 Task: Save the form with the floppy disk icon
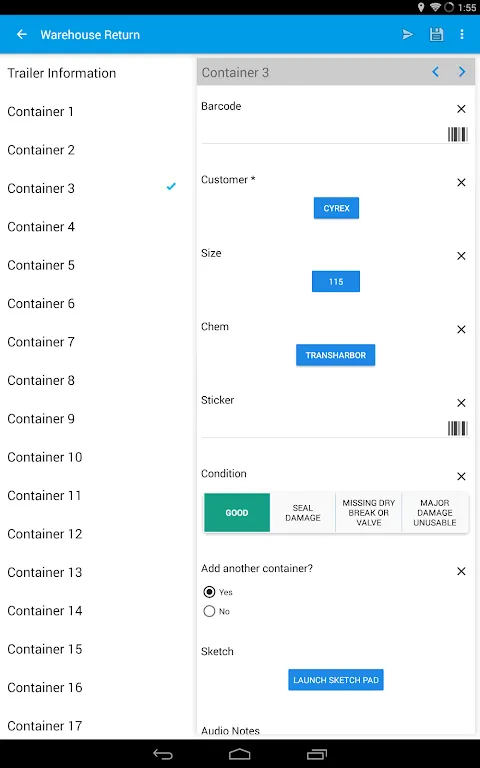click(436, 34)
